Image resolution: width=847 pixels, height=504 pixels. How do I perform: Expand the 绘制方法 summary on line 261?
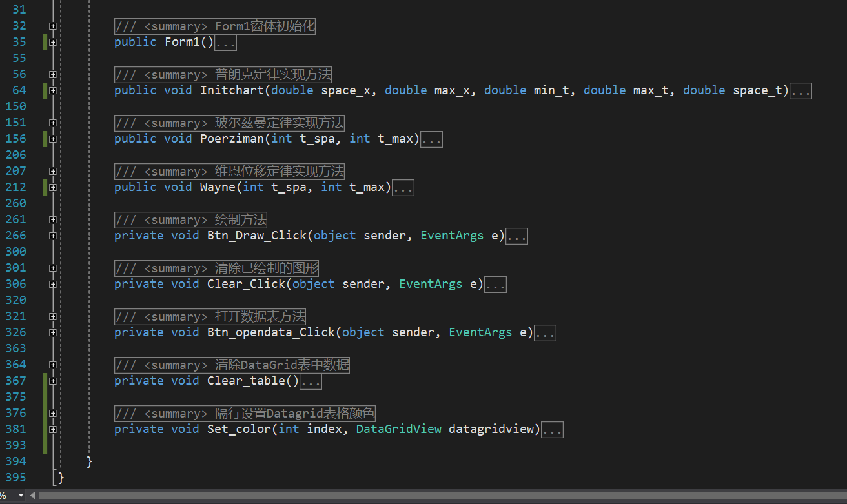pyautogui.click(x=52, y=220)
